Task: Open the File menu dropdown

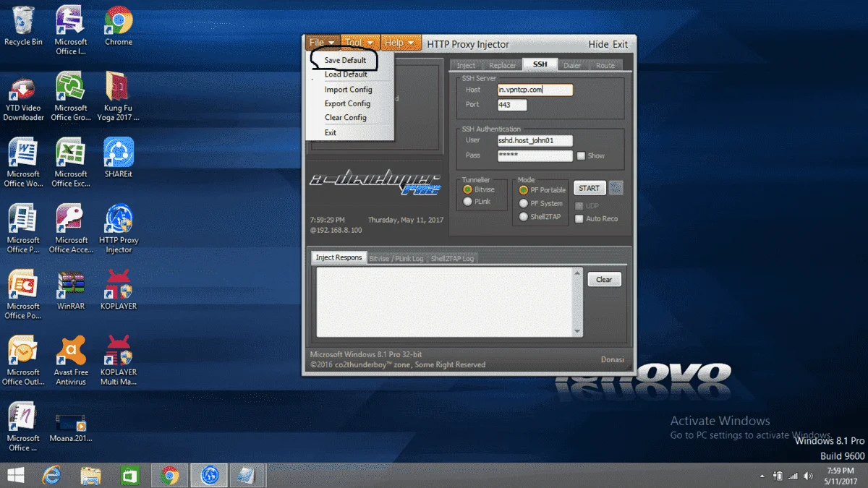Action: (x=323, y=43)
